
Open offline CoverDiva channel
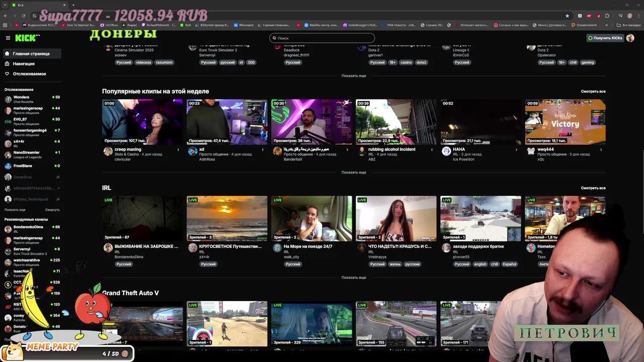coord(32,177)
